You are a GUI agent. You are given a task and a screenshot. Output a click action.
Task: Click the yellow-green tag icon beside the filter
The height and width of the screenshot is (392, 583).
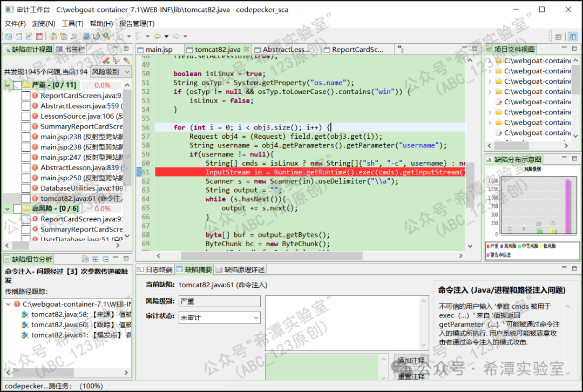point(127,60)
